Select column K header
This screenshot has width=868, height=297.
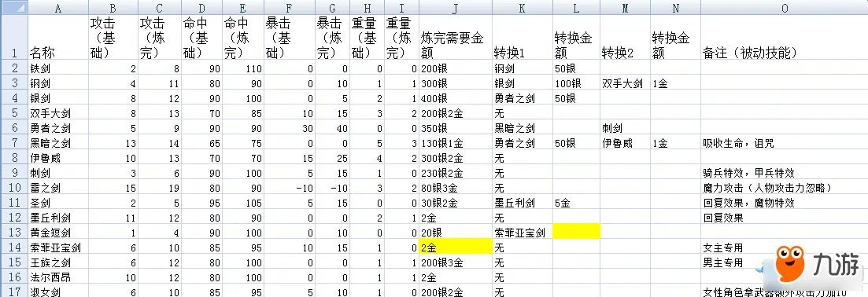coord(522,8)
